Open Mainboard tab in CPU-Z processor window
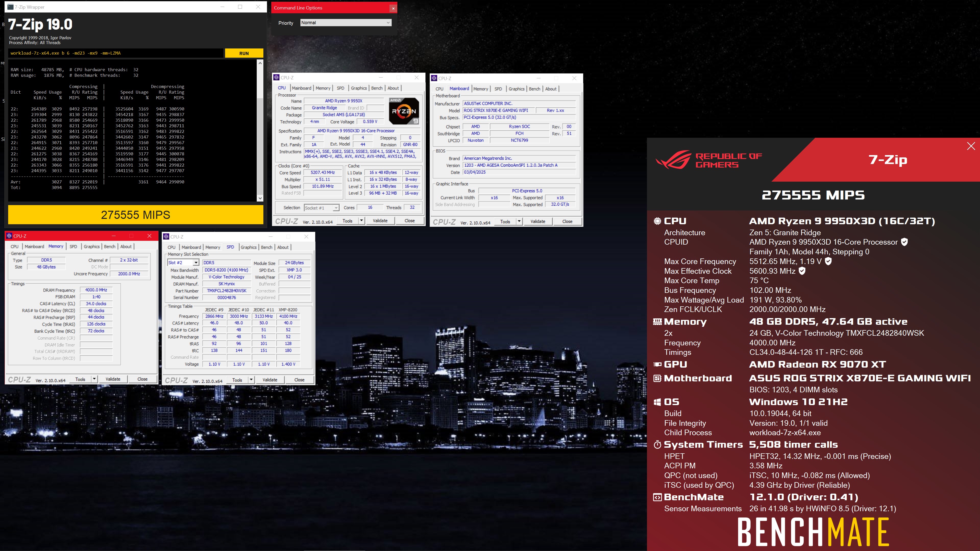 pyautogui.click(x=301, y=88)
